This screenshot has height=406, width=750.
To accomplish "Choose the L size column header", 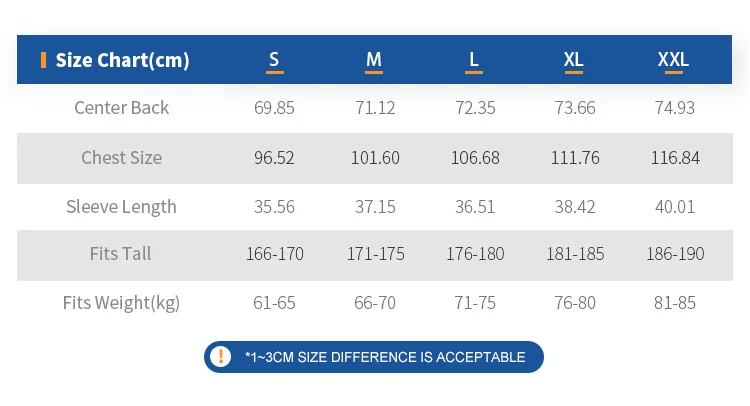I will click(x=474, y=60).
